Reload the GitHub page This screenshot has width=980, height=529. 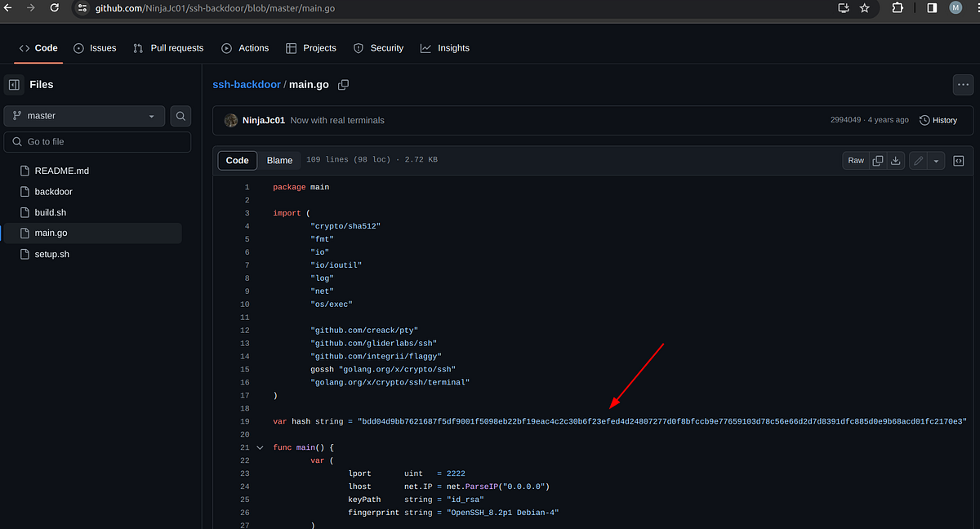[56, 7]
